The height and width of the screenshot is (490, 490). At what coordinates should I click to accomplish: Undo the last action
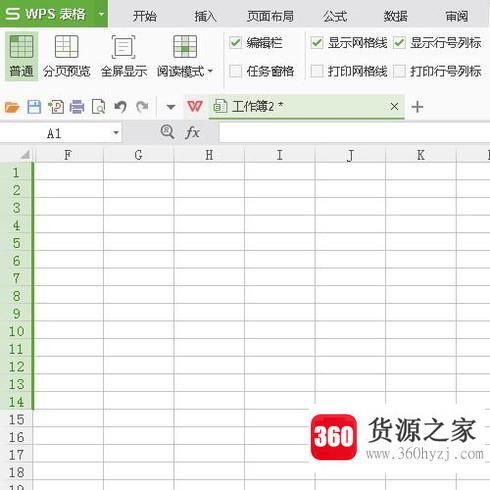[x=120, y=107]
